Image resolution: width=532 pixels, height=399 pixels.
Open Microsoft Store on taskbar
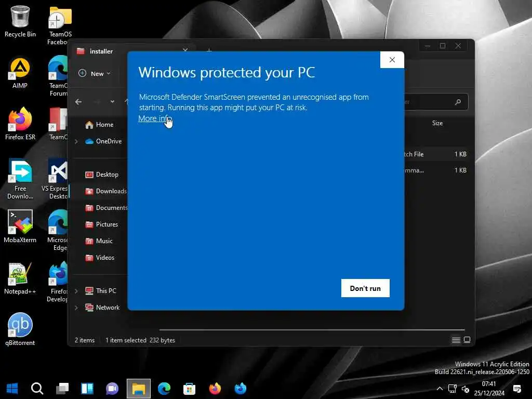click(x=189, y=389)
